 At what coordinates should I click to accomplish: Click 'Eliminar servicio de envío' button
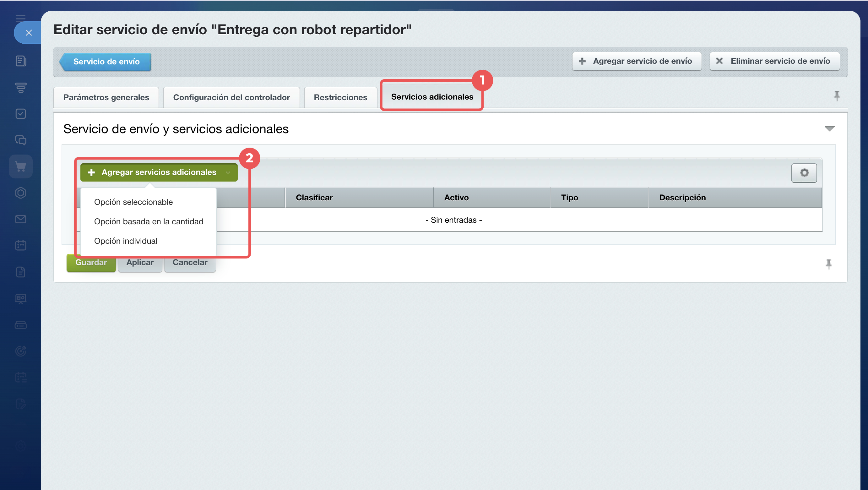(x=774, y=61)
